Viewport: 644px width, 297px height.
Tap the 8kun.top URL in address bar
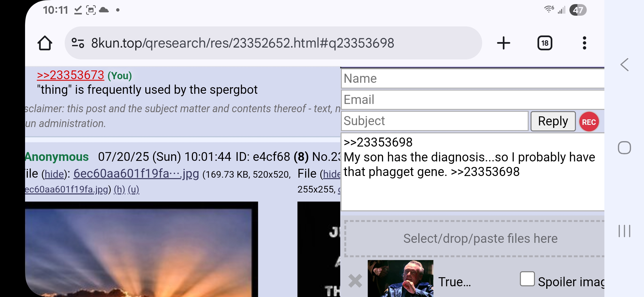tap(243, 43)
